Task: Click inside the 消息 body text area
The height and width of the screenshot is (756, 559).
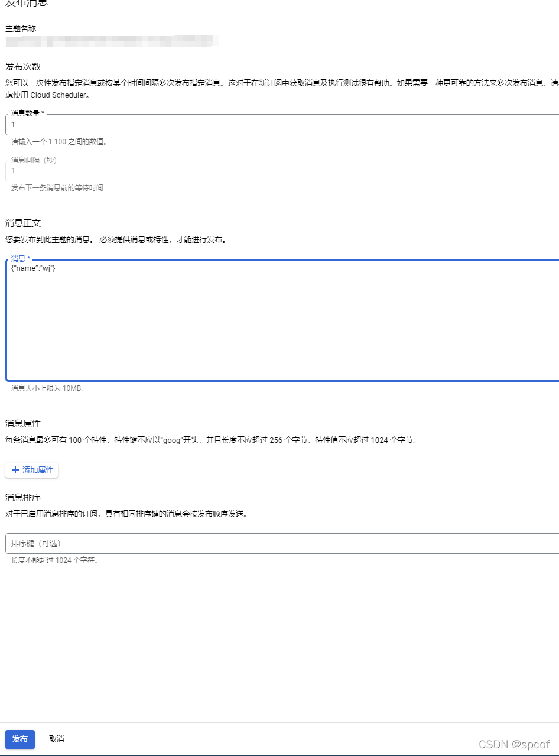Action: [282, 320]
